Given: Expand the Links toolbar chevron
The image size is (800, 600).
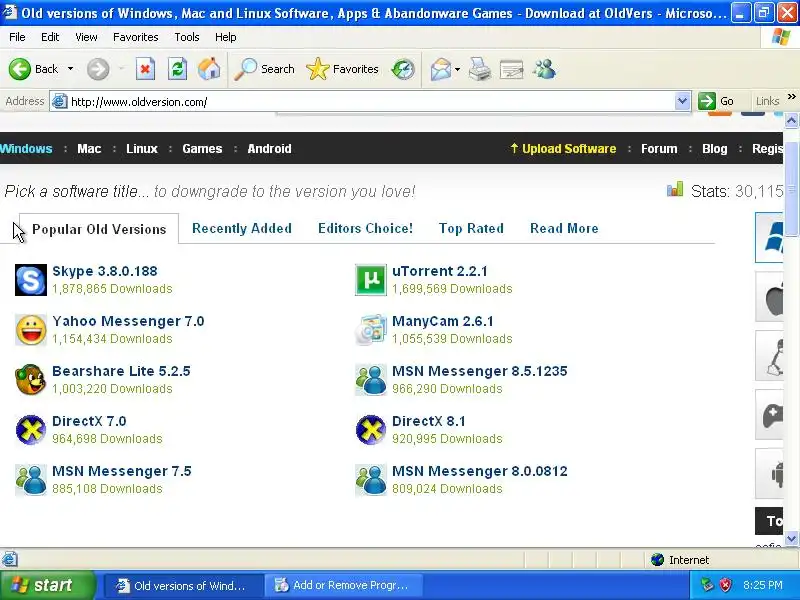Looking at the screenshot, I should click(x=791, y=96).
